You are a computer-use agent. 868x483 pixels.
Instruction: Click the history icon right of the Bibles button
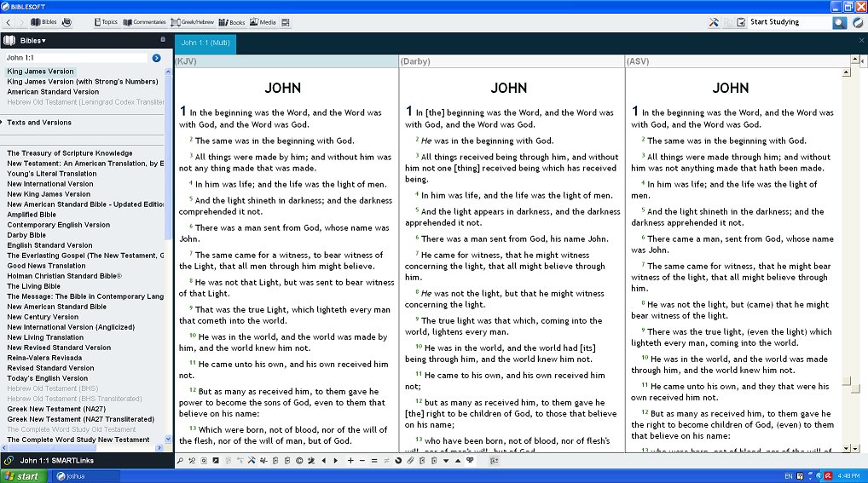67,22
